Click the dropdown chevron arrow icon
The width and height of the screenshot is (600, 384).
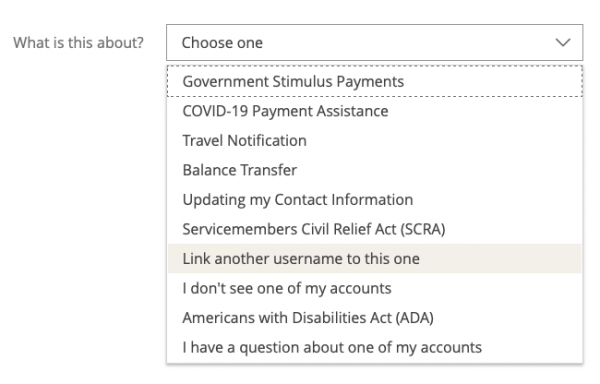tap(563, 42)
